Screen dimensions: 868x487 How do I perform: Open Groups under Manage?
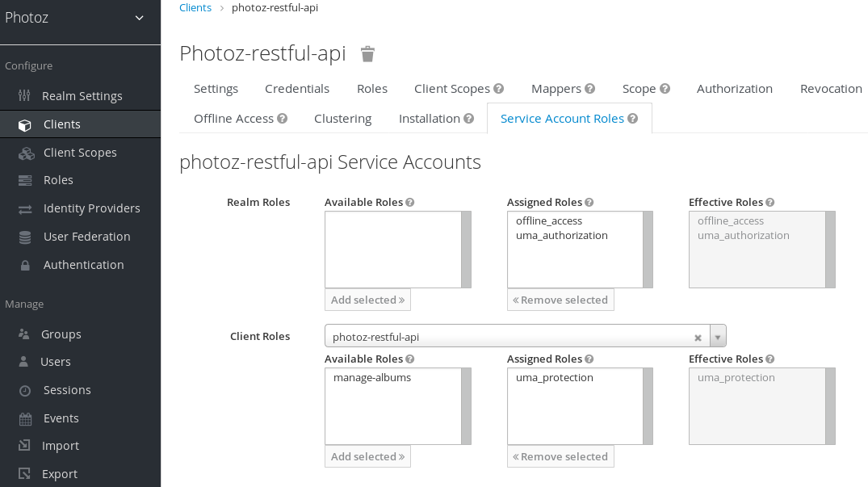pyautogui.click(x=61, y=334)
